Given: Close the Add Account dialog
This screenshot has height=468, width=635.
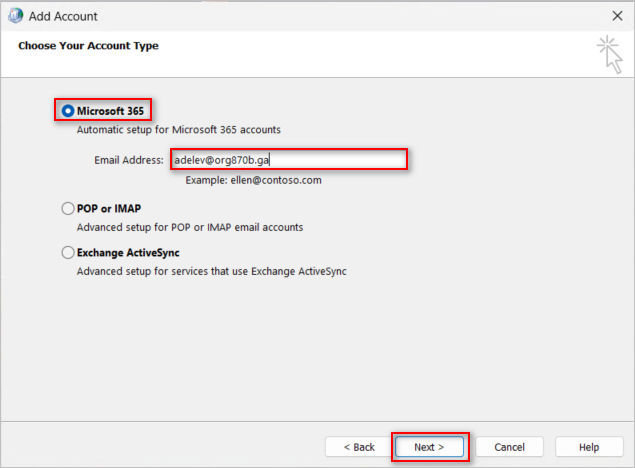Looking at the screenshot, I should tap(617, 16).
